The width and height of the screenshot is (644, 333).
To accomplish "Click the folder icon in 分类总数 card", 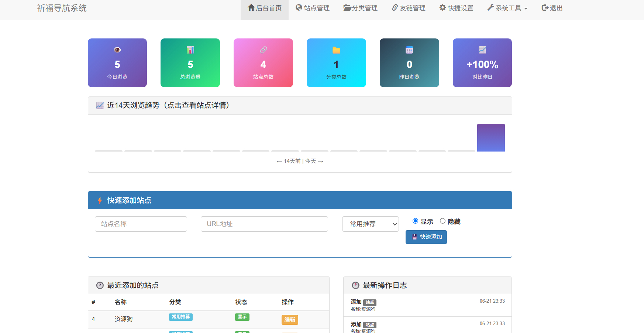I will [x=336, y=50].
